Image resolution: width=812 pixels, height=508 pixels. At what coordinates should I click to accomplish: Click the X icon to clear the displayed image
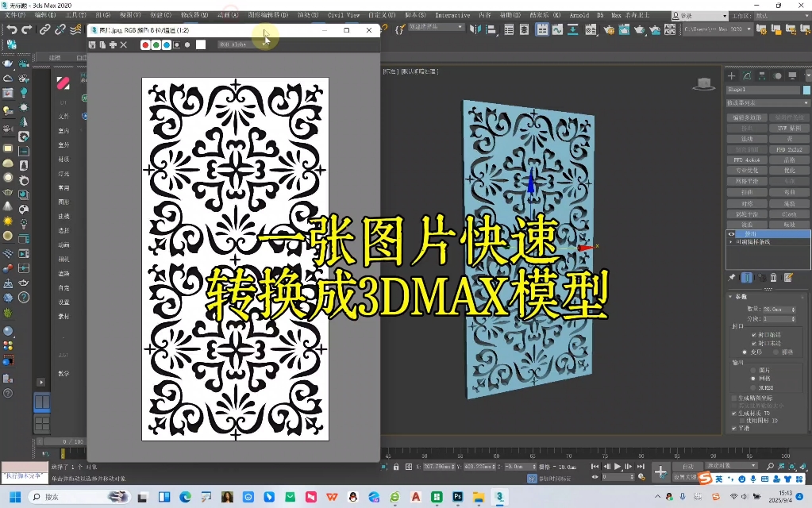[123, 44]
